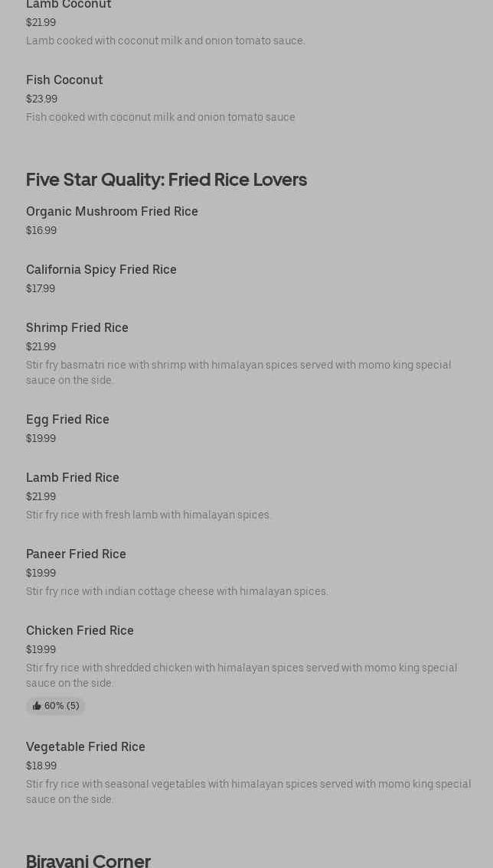Screen dimensions: 493x868
Task: Click the 60% (5) rating badge
Action: pos(55,706)
